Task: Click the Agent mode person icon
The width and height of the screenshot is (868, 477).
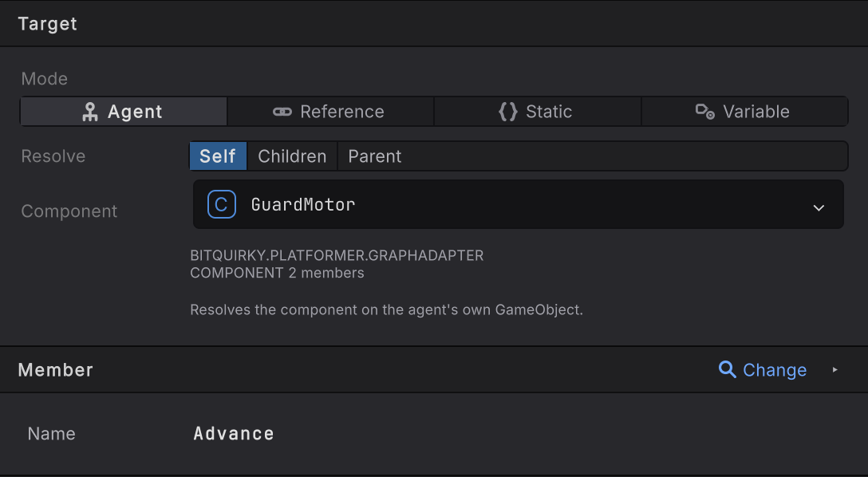Action: (89, 112)
